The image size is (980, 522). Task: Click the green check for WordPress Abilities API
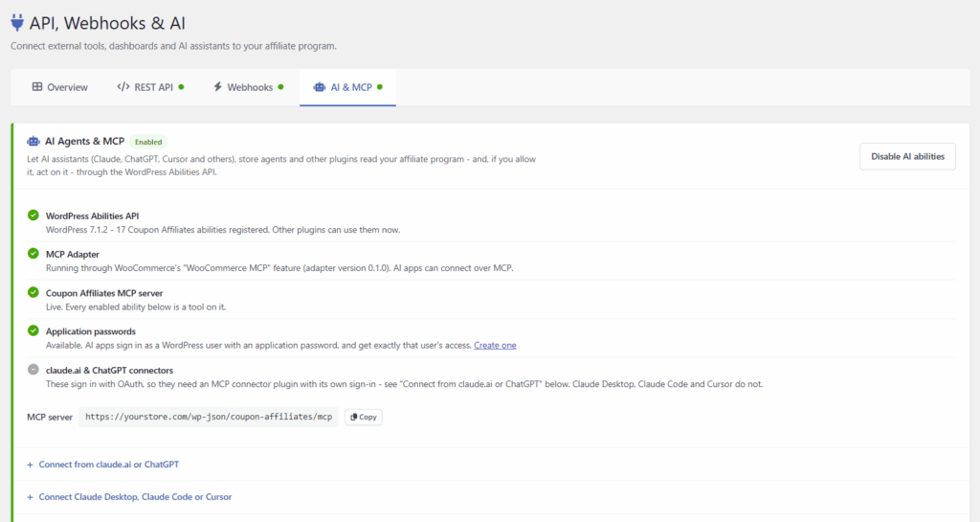(x=33, y=216)
